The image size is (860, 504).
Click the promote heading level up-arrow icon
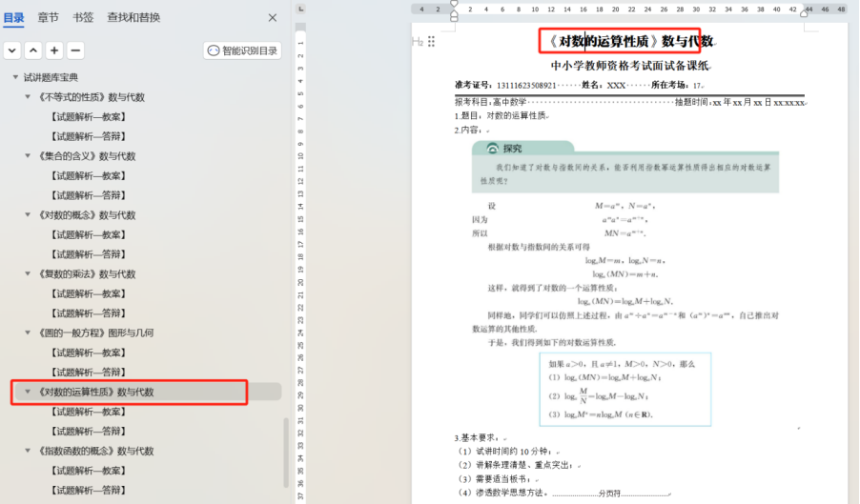click(x=33, y=50)
